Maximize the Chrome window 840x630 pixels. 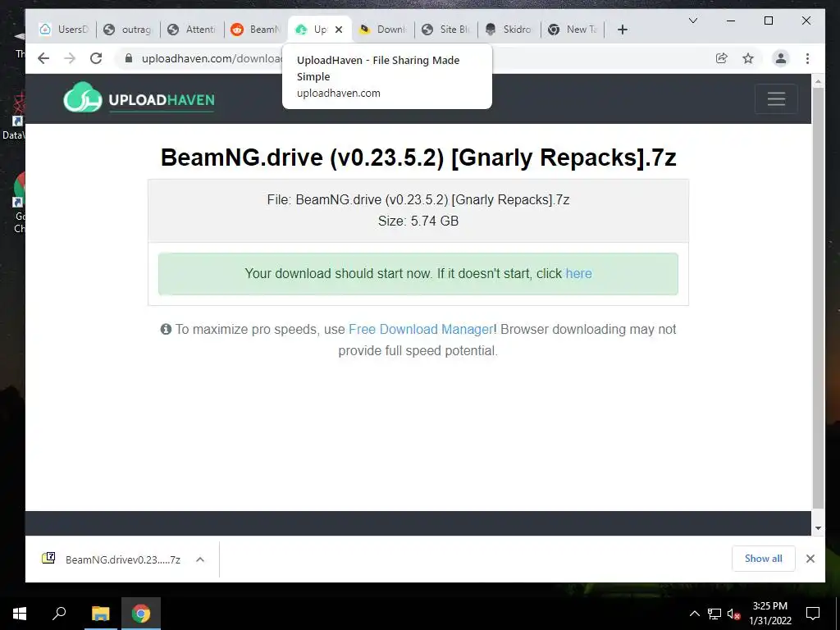(768, 21)
